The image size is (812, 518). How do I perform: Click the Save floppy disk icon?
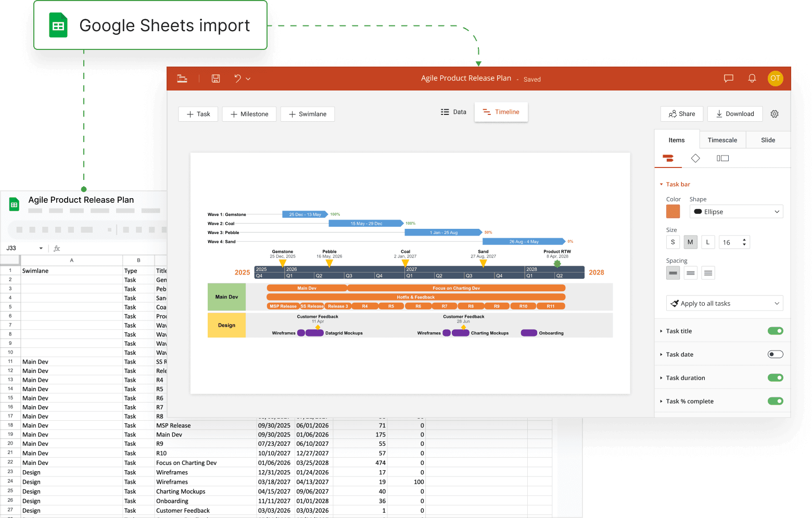(215, 79)
